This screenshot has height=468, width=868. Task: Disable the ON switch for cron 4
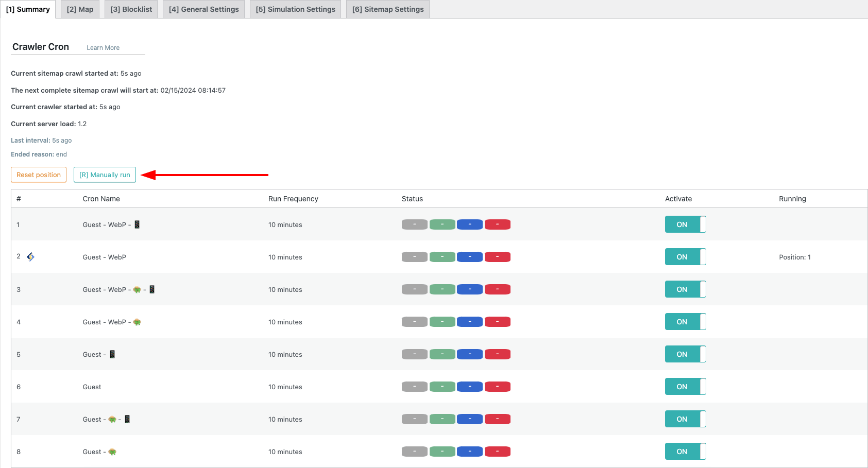click(685, 322)
